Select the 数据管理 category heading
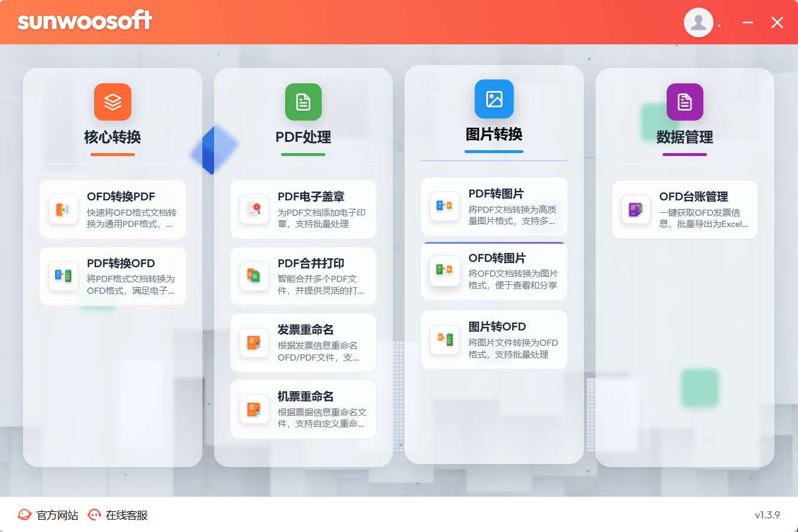The image size is (798, 532). 684,137
